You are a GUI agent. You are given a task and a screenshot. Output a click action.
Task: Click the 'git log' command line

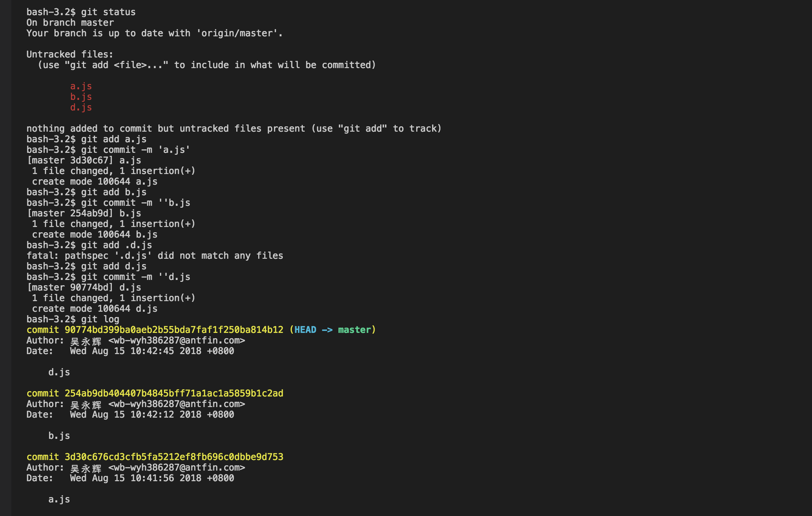pos(73,319)
